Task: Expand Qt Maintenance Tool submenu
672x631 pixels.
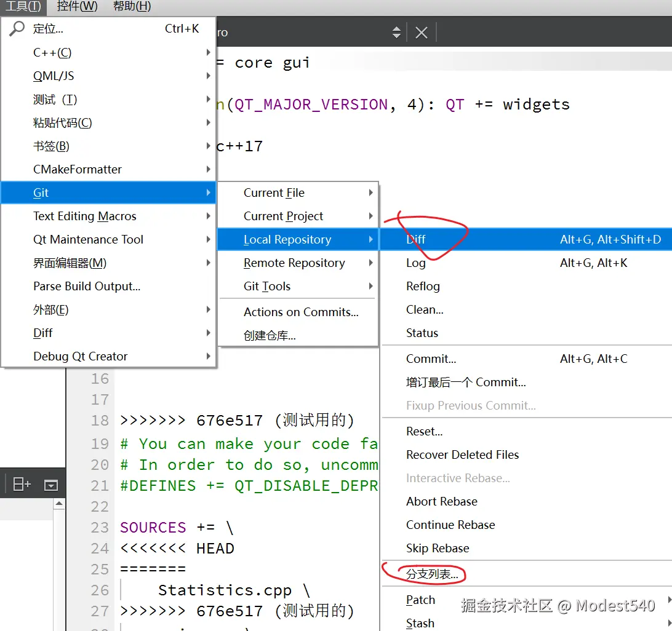Action: [x=108, y=239]
